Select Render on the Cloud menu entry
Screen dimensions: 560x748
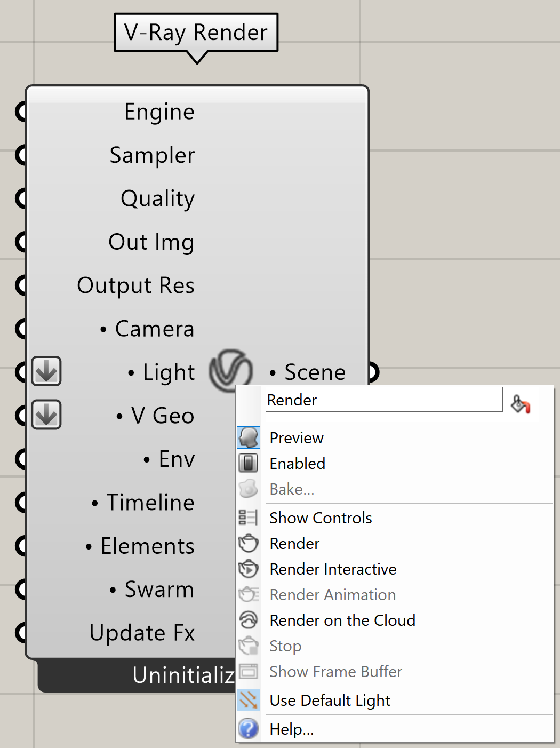pyautogui.click(x=395, y=620)
